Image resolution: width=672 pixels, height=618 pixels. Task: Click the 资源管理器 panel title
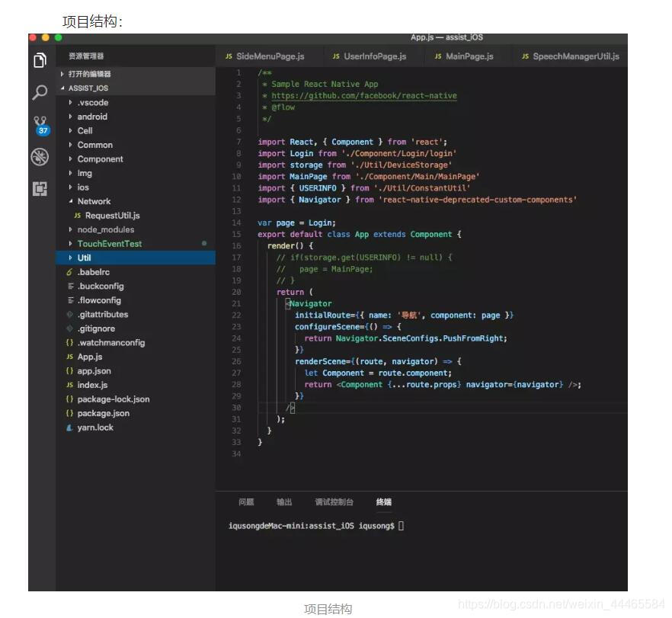(x=86, y=56)
